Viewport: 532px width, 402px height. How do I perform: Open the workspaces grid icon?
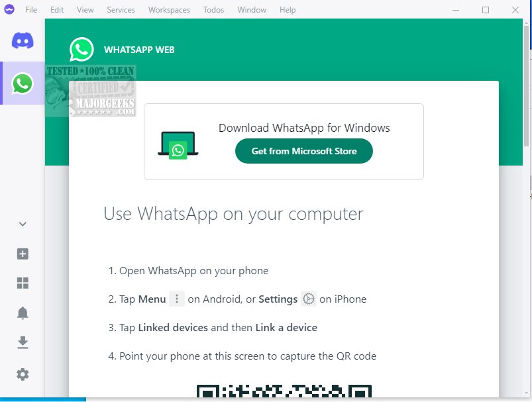pos(23,283)
